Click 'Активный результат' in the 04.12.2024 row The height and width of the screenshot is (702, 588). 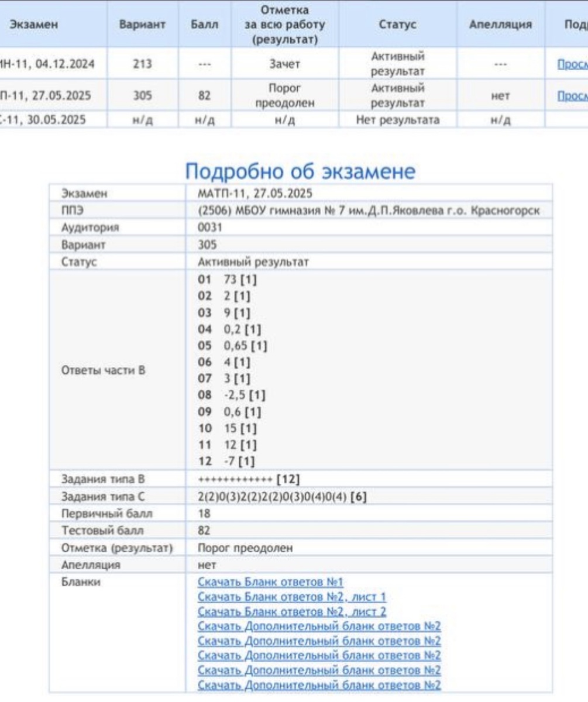(x=398, y=64)
